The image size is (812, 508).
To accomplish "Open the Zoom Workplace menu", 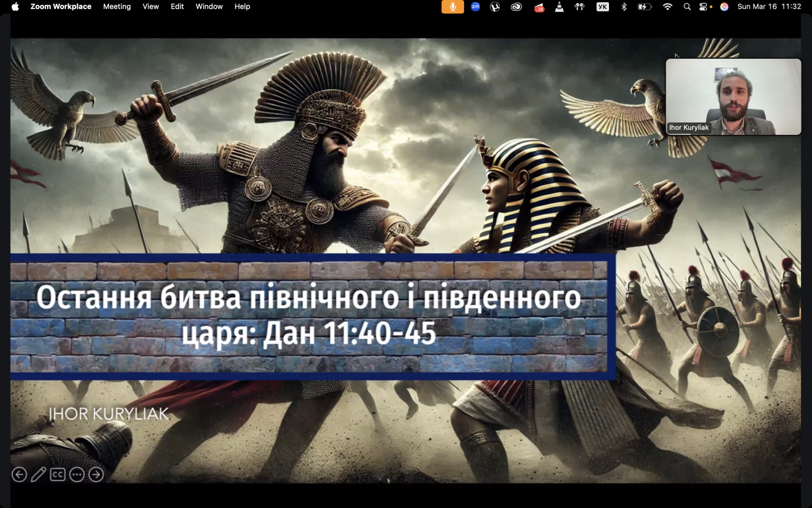I will (61, 6).
